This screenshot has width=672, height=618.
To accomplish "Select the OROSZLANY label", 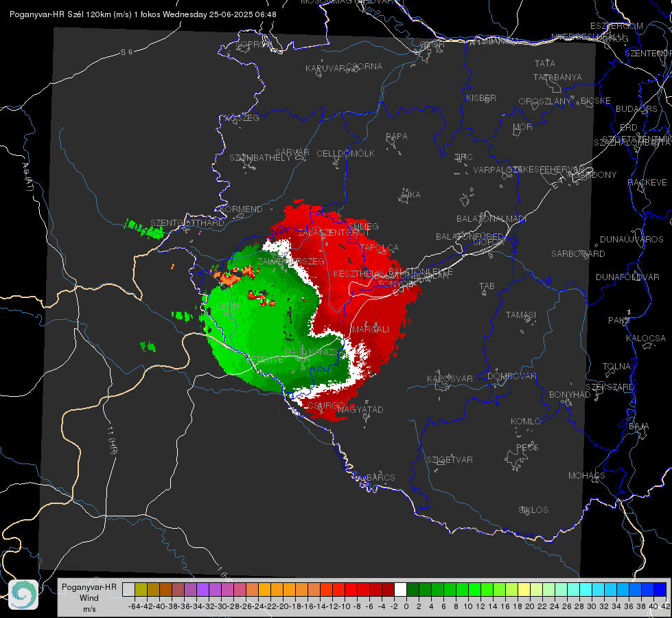I will pyautogui.click(x=545, y=101).
